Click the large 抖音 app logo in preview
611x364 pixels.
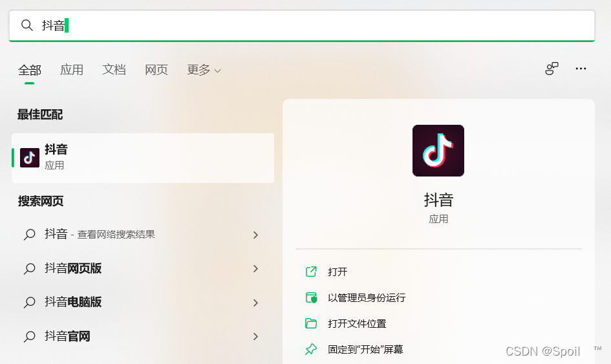tap(438, 151)
